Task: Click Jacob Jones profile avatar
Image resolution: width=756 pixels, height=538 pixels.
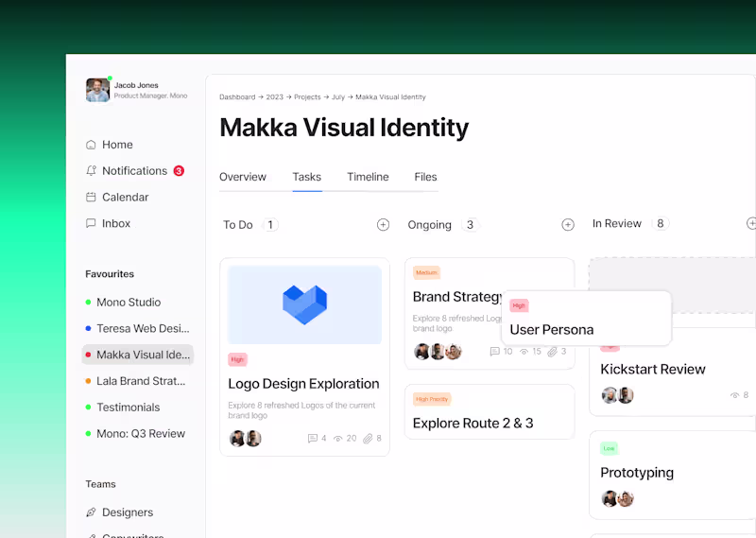Action: (x=98, y=90)
